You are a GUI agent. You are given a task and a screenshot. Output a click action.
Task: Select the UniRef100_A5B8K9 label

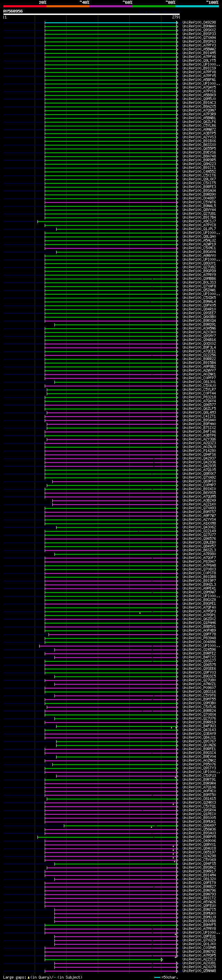click(x=199, y=95)
